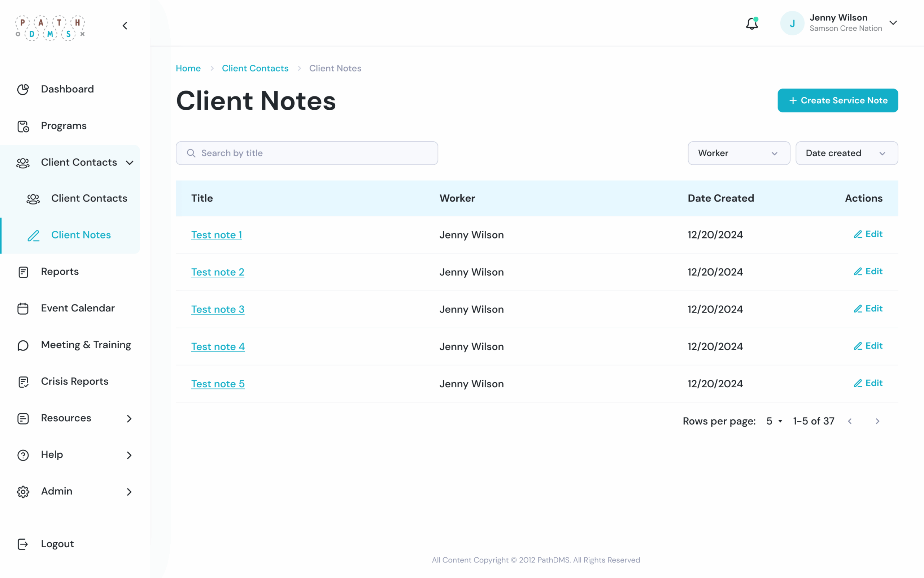924x578 pixels.
Task: Click the Event Calendar icon
Action: [x=23, y=308]
